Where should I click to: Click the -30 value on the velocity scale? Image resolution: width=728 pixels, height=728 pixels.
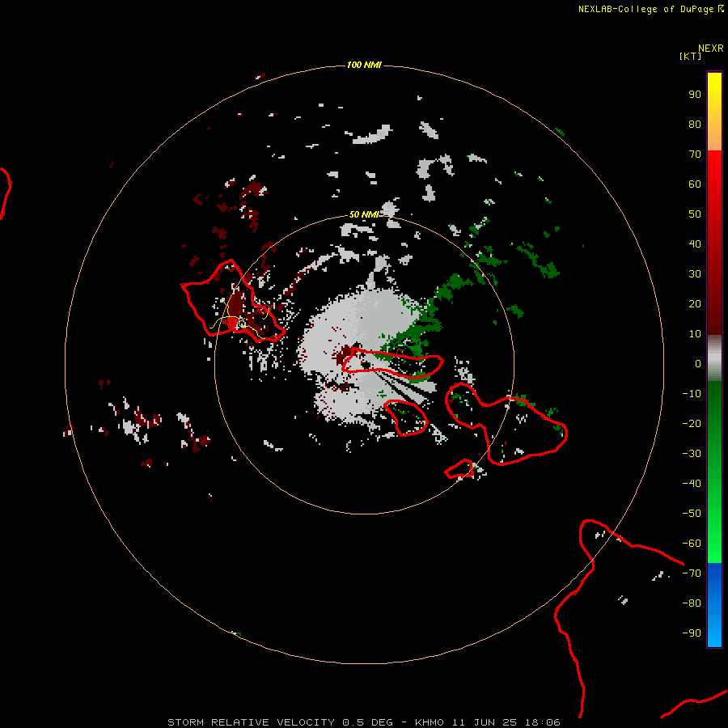click(x=692, y=454)
